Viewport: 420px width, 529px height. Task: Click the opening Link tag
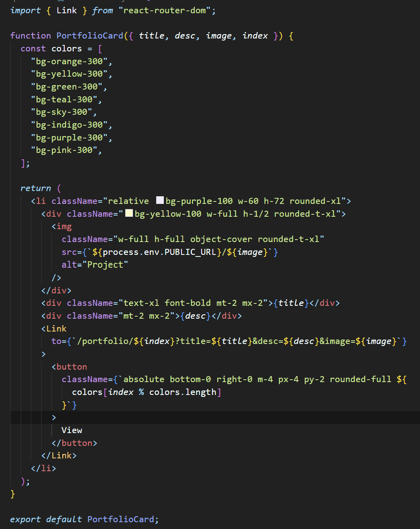pyautogui.click(x=54, y=329)
